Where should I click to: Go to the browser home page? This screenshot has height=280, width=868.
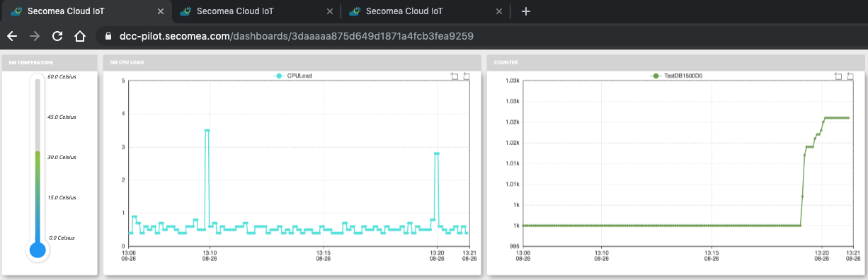click(80, 35)
